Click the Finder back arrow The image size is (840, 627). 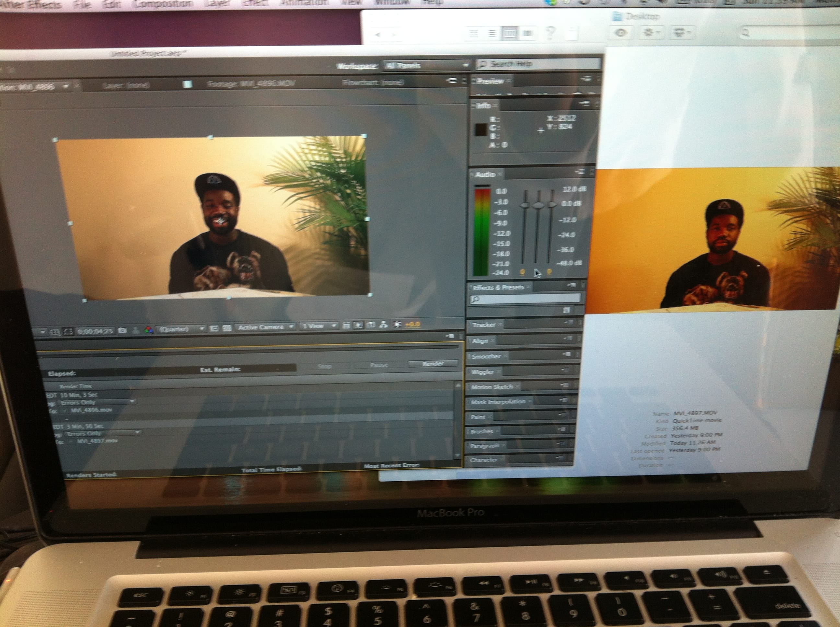click(378, 35)
